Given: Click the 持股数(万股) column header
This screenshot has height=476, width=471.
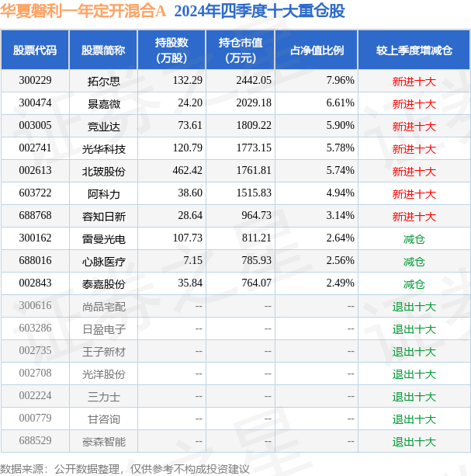Looking at the screenshot, I should 171,50.
